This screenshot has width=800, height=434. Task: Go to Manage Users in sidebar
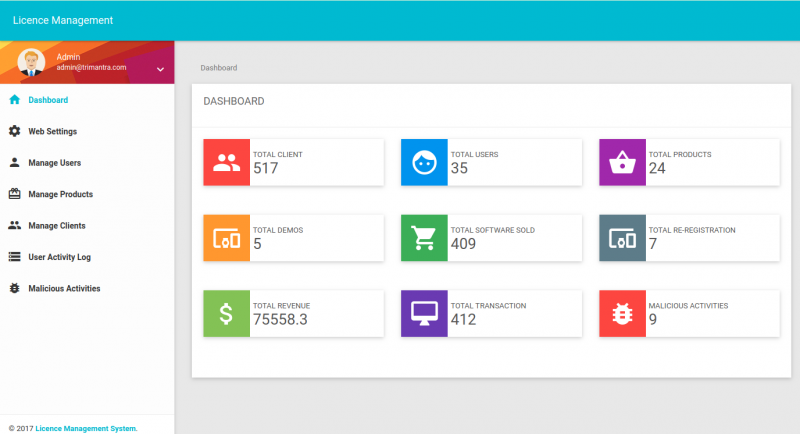(x=54, y=162)
